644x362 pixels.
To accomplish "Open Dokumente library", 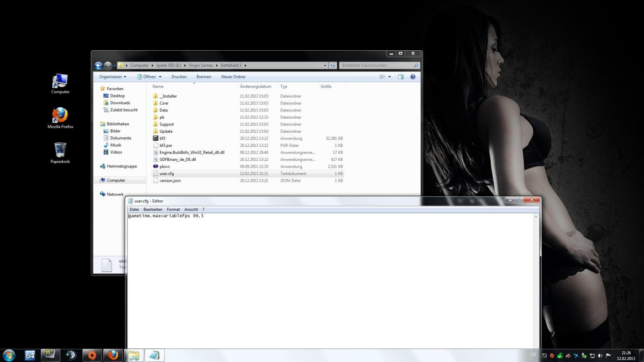I will click(120, 138).
